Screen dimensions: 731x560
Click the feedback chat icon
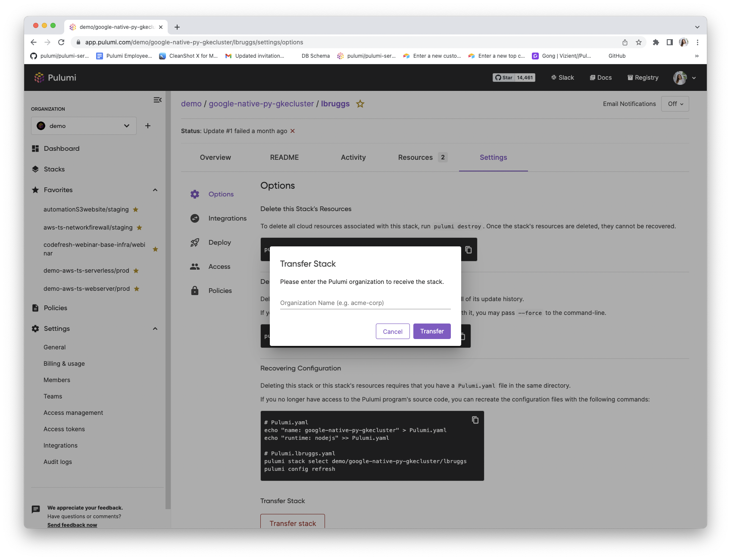pyautogui.click(x=36, y=510)
